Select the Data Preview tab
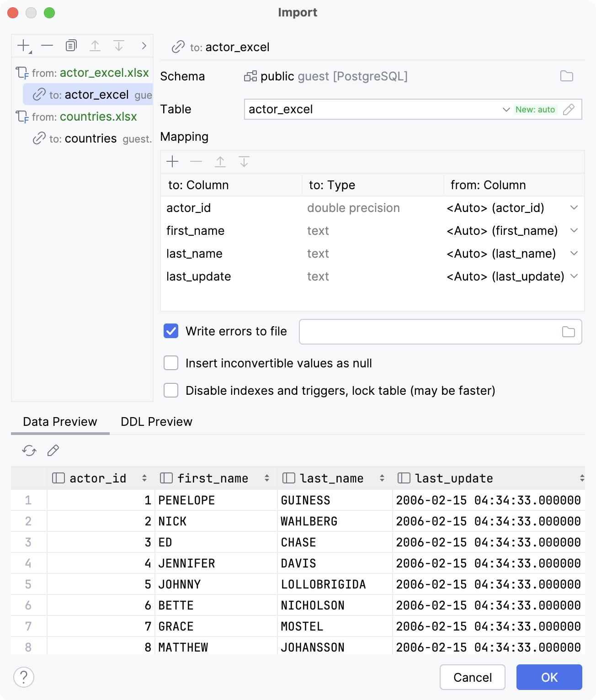This screenshot has width=596, height=700. pyautogui.click(x=59, y=421)
